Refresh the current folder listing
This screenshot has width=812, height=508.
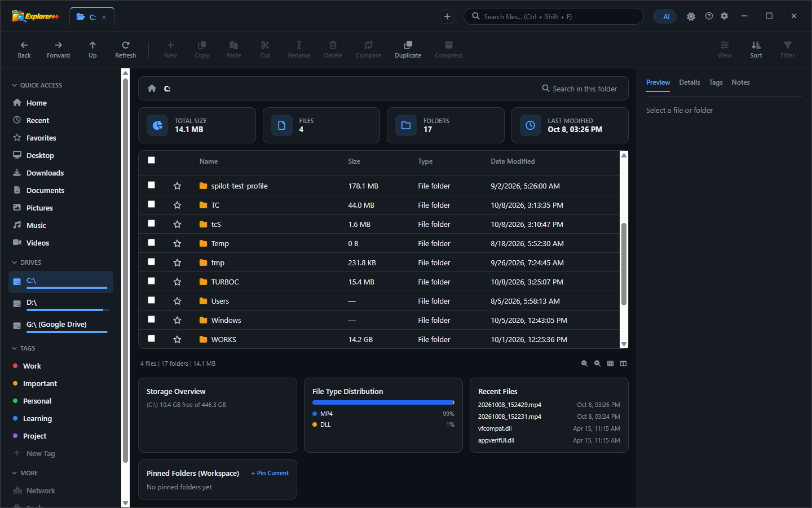click(x=126, y=50)
